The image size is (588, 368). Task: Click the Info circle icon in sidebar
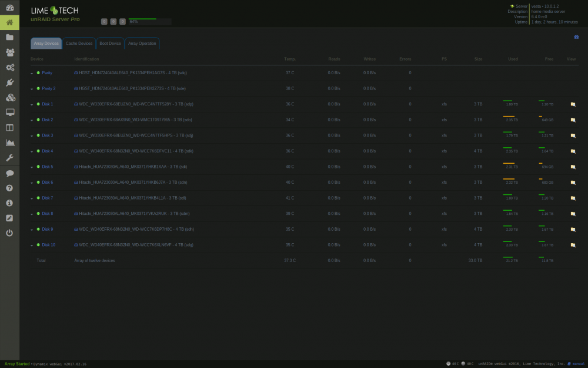tap(10, 203)
